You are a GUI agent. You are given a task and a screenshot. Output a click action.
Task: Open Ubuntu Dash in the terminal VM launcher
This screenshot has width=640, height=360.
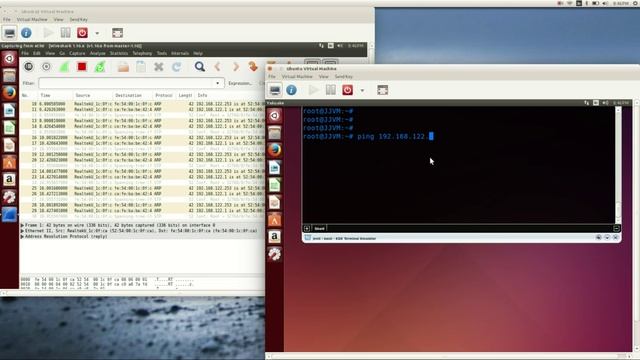pyautogui.click(x=275, y=116)
